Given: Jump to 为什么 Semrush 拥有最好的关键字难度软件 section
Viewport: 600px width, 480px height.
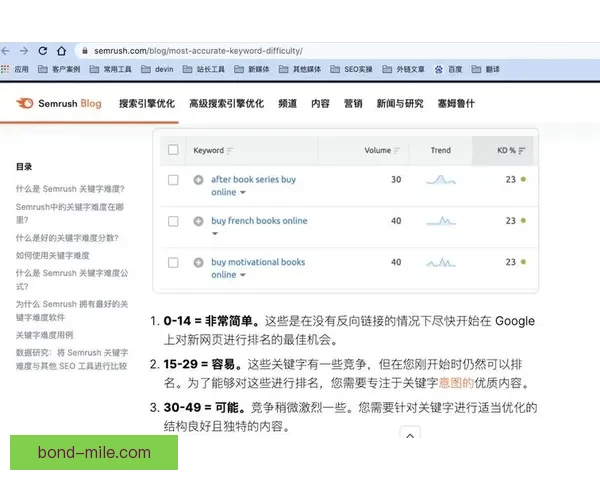Looking at the screenshot, I should 72,310.
